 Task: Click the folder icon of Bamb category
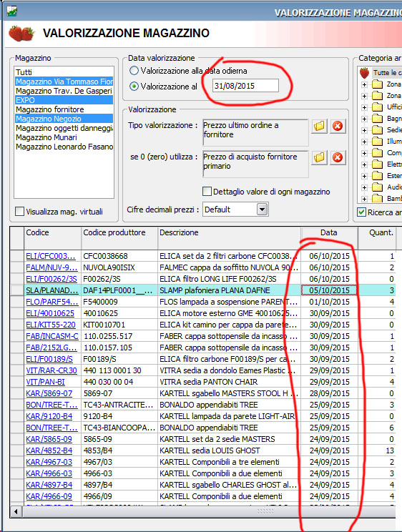point(377,199)
